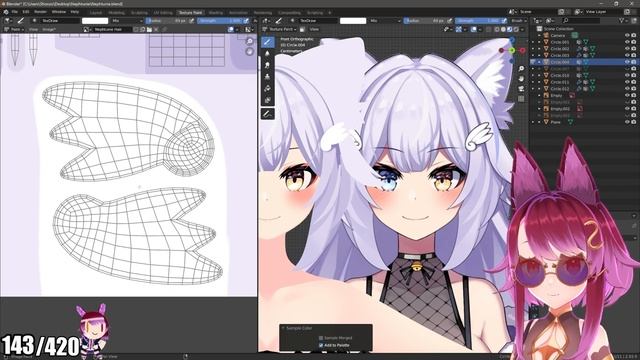
Task: Hide Circle.002 via its eye icon
Action: [x=627, y=49]
